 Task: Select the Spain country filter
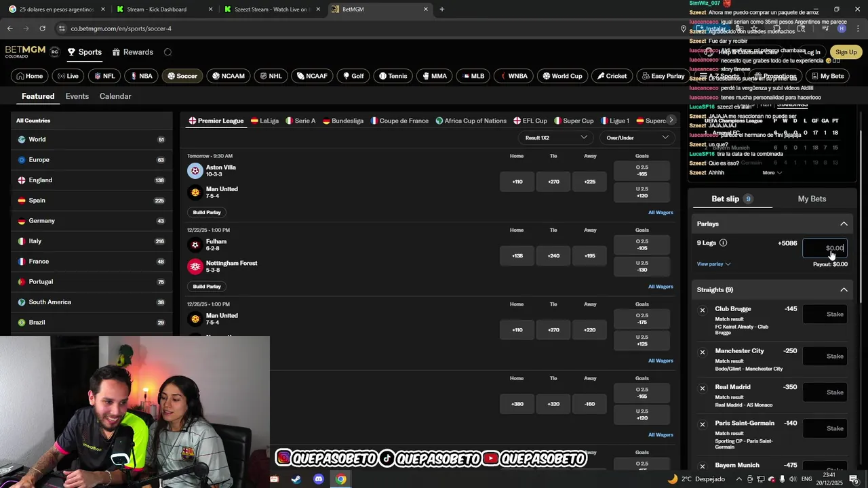(92, 201)
